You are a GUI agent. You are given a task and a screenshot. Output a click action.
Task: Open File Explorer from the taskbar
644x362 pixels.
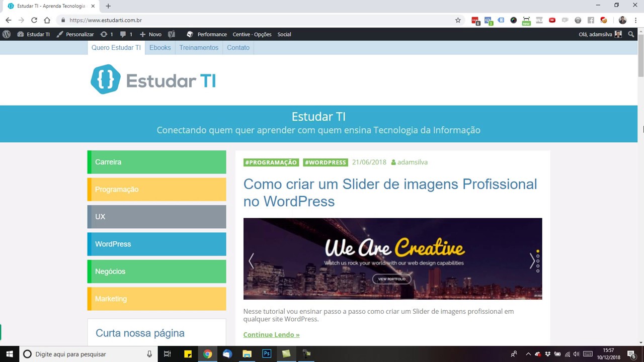coord(247,354)
